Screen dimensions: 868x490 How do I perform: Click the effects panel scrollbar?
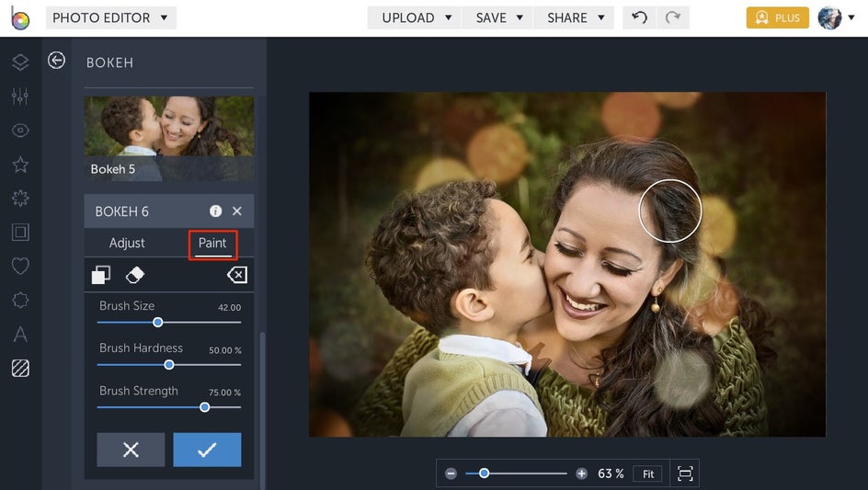pyautogui.click(x=262, y=410)
